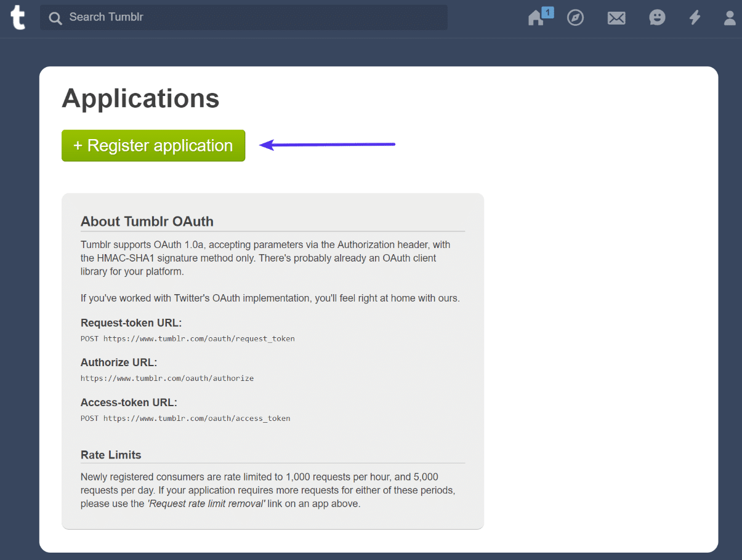This screenshot has width=742, height=560.
Task: Click the Rate Limits section heading
Action: tap(111, 455)
